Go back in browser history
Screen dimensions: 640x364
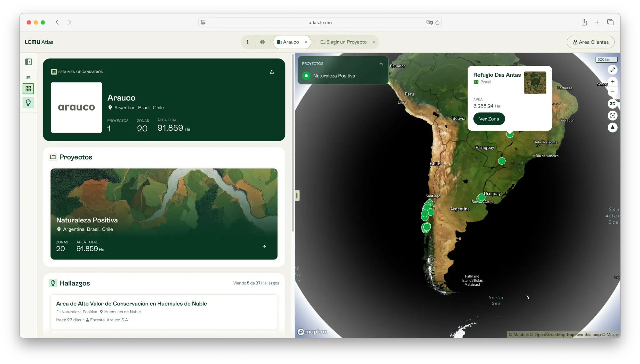[57, 22]
